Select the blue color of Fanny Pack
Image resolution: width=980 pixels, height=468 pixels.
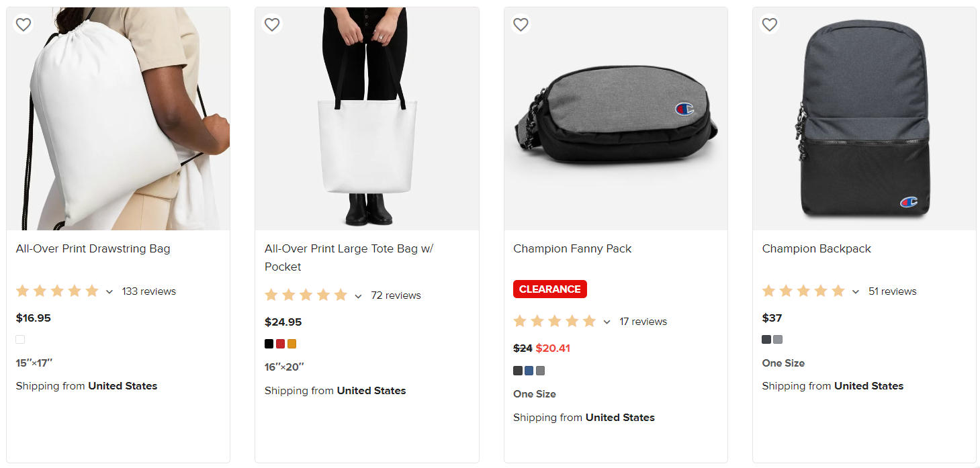(x=529, y=370)
